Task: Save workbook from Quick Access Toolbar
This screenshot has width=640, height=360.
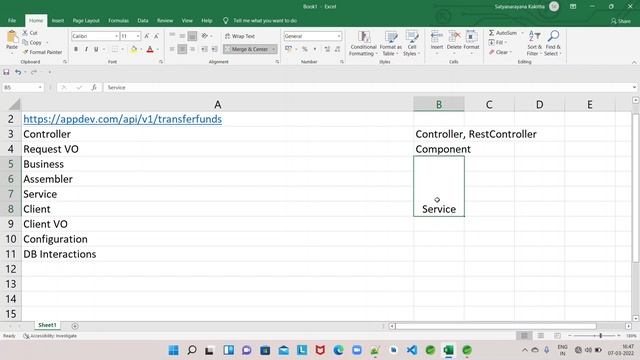Action: 6,72
